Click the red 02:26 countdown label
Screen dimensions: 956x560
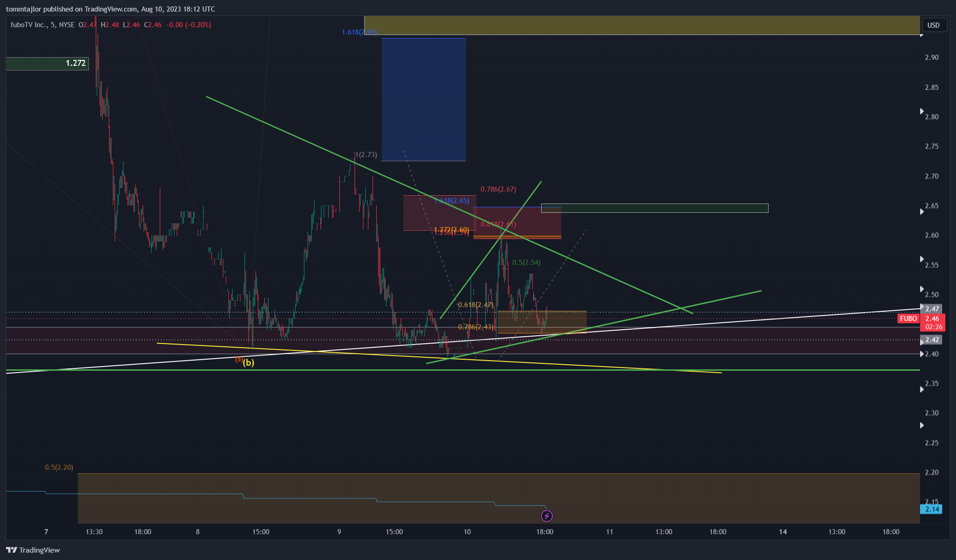tap(933, 327)
